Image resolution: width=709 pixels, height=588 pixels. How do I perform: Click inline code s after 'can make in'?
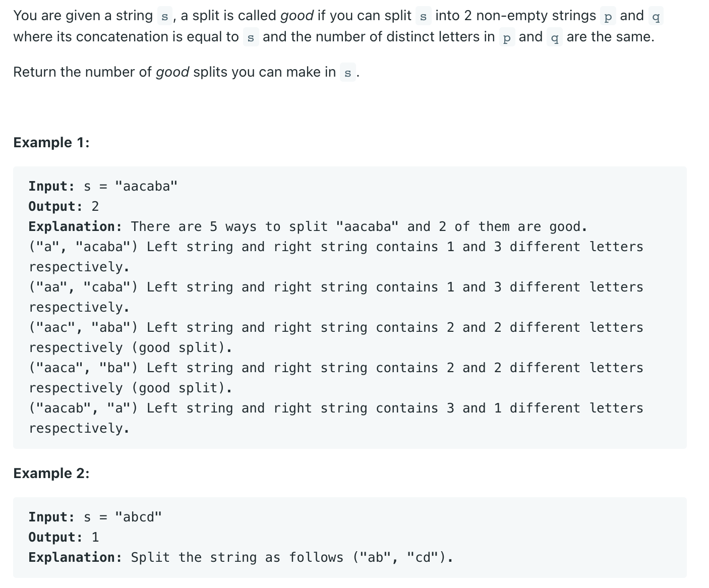pyautogui.click(x=347, y=73)
